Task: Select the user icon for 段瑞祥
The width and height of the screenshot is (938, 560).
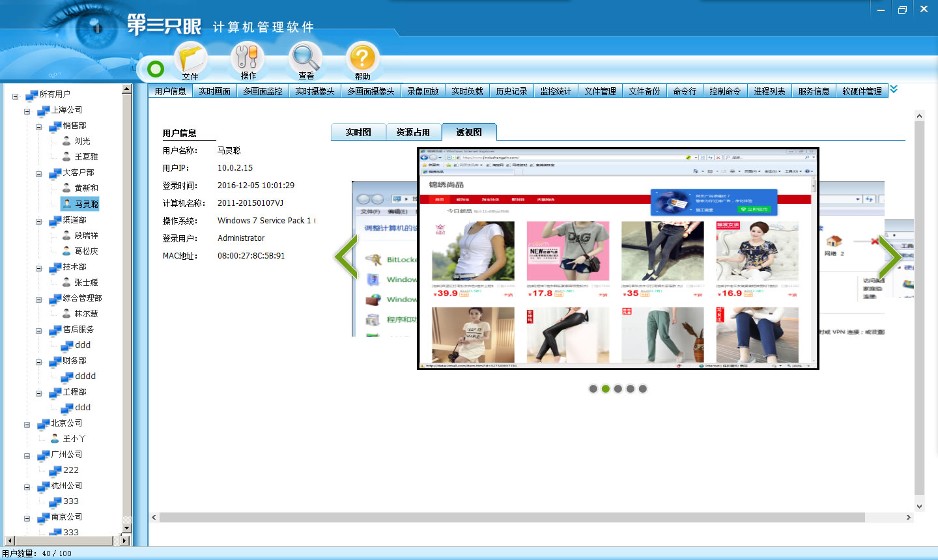Action: [x=66, y=235]
